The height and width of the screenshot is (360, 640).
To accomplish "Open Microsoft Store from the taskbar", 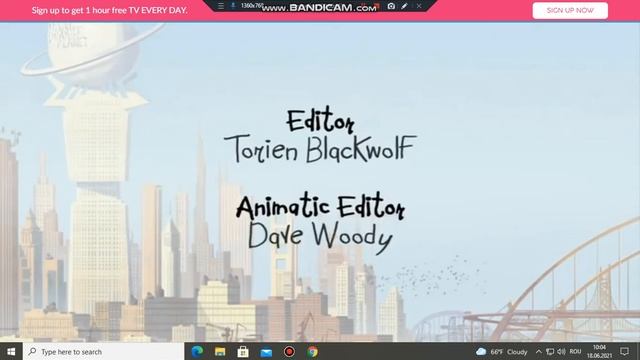I will [243, 351].
